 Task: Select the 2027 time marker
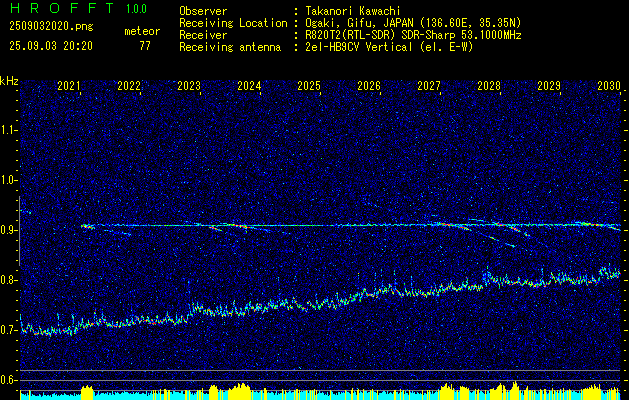429,85
